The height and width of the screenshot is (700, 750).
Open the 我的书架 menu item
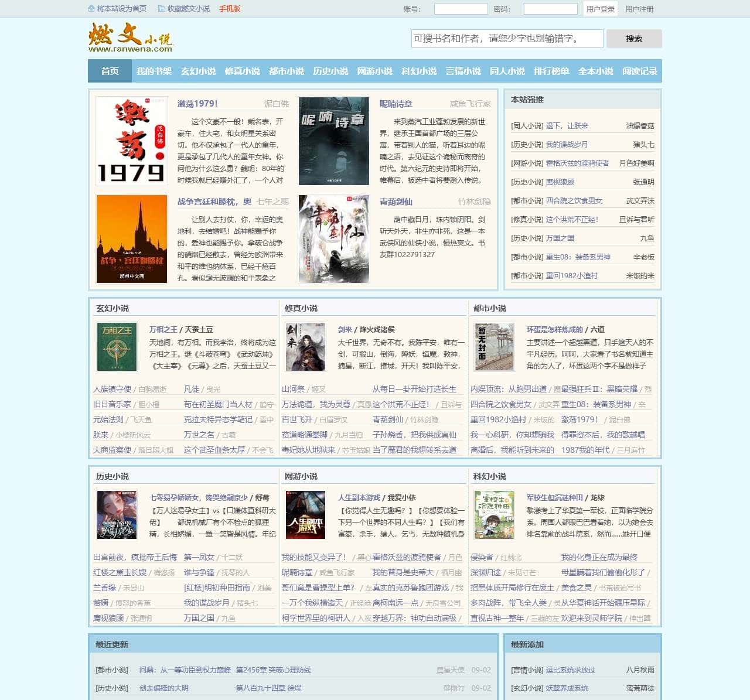[x=155, y=71]
